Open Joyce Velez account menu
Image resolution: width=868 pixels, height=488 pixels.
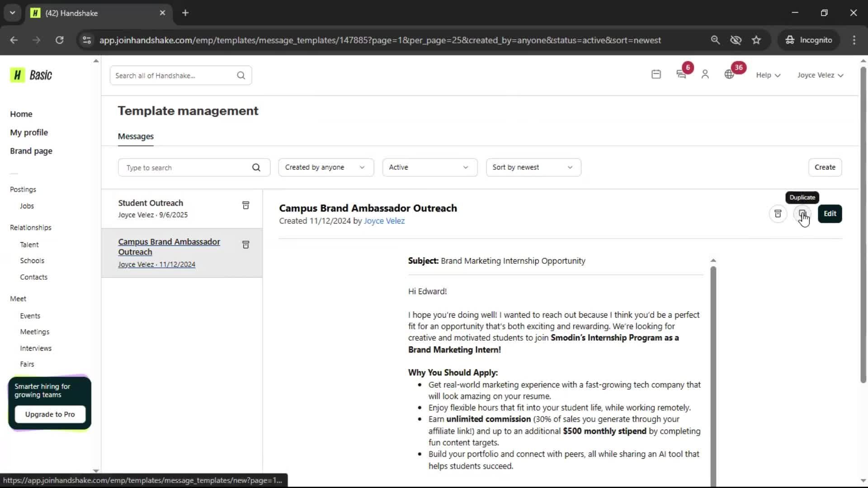(820, 75)
